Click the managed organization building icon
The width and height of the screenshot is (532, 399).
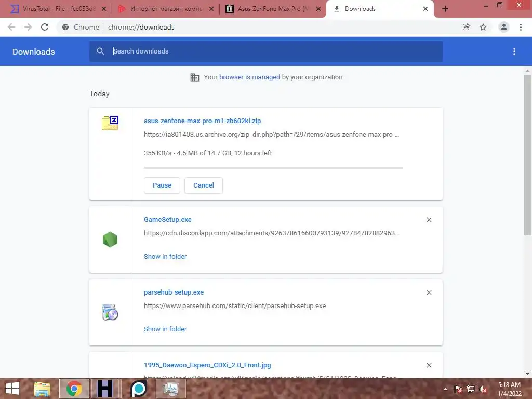(x=195, y=77)
